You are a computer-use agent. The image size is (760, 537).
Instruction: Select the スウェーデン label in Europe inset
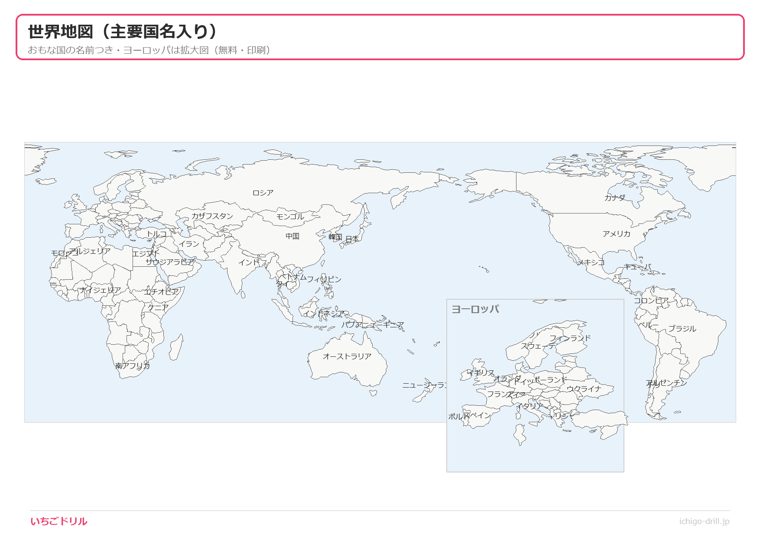[538, 346]
